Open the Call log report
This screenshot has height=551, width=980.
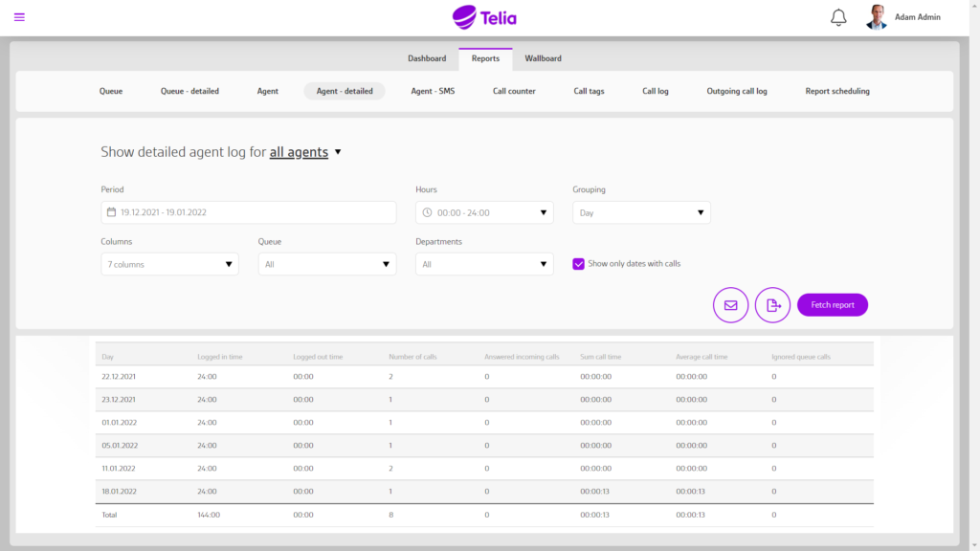pos(655,92)
